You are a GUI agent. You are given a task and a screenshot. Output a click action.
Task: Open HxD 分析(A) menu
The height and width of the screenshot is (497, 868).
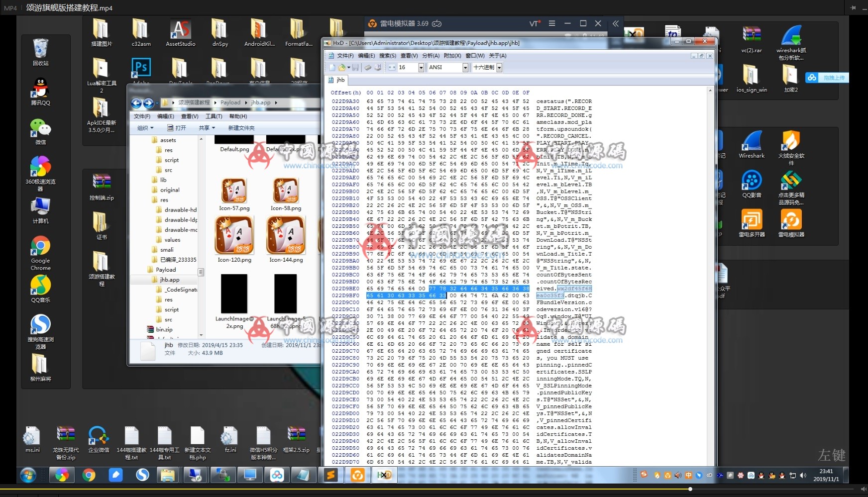[x=431, y=56]
